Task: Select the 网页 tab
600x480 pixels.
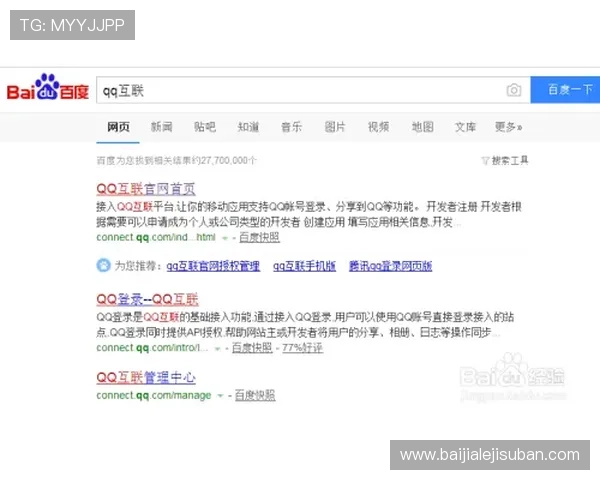Action: 118,127
